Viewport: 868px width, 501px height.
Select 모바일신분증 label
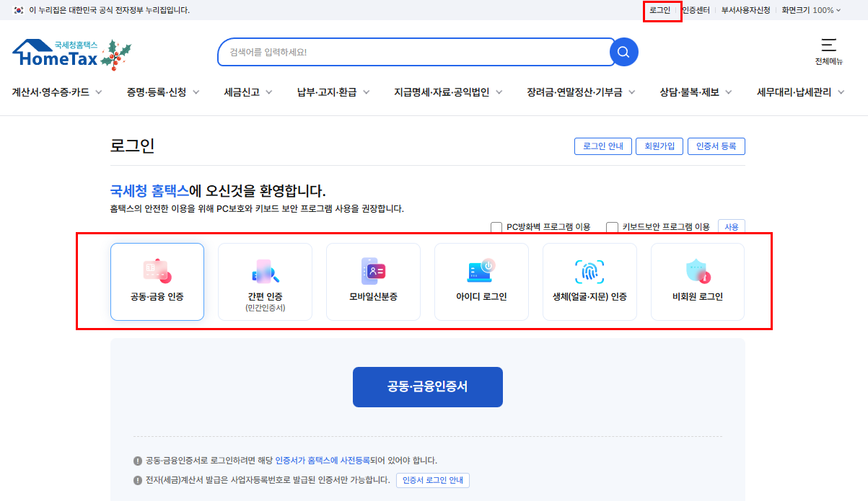[373, 296]
